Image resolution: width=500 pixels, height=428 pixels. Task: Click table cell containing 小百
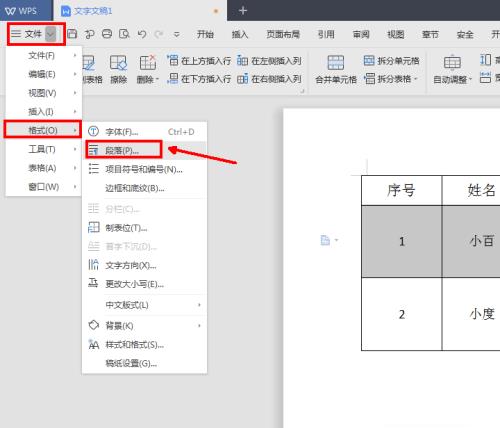pos(471,241)
